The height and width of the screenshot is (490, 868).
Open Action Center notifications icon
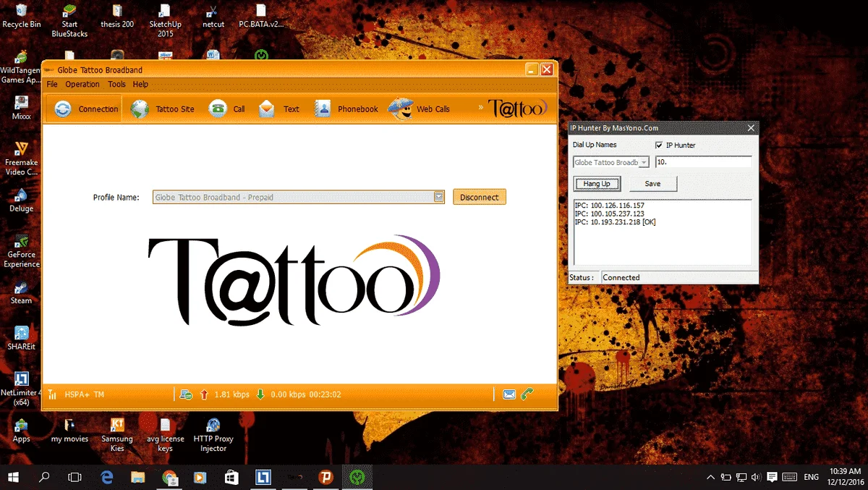[x=772, y=477]
